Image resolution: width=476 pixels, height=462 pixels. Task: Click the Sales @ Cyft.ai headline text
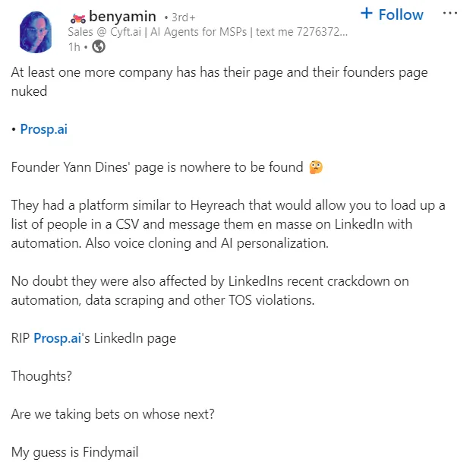pos(219,32)
